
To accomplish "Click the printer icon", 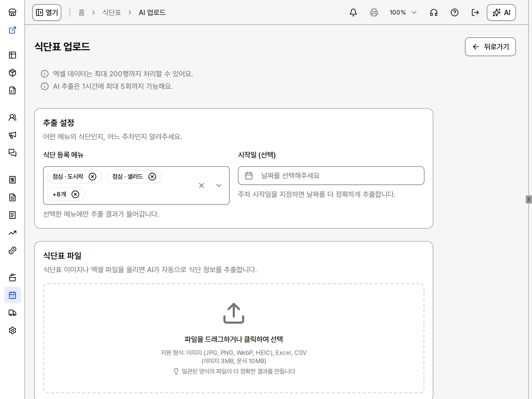I will 374,12.
